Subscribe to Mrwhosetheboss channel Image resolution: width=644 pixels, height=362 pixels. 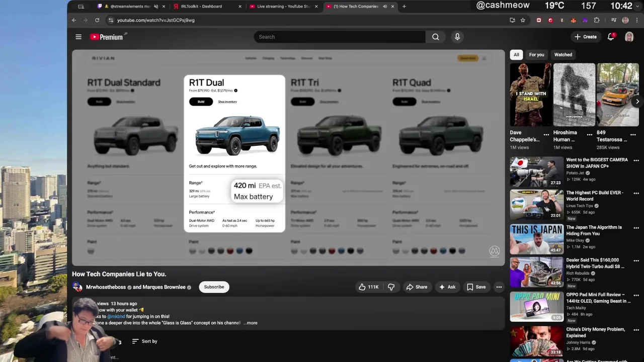tap(214, 287)
